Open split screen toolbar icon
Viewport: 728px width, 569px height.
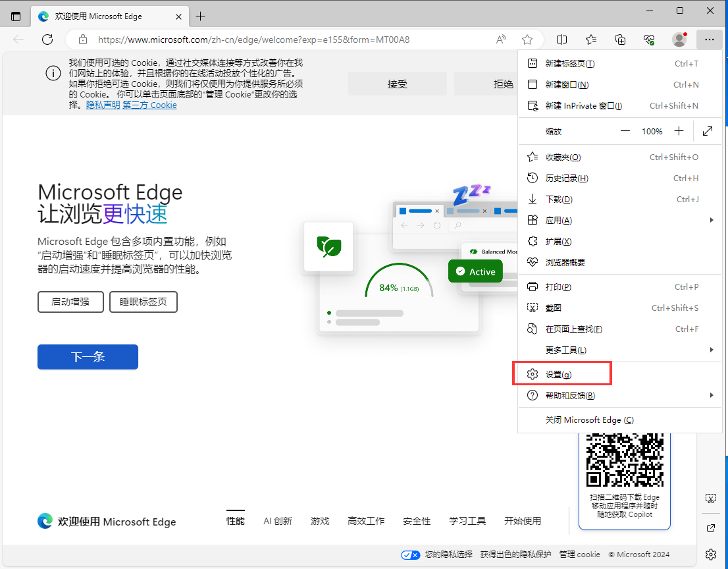[561, 40]
